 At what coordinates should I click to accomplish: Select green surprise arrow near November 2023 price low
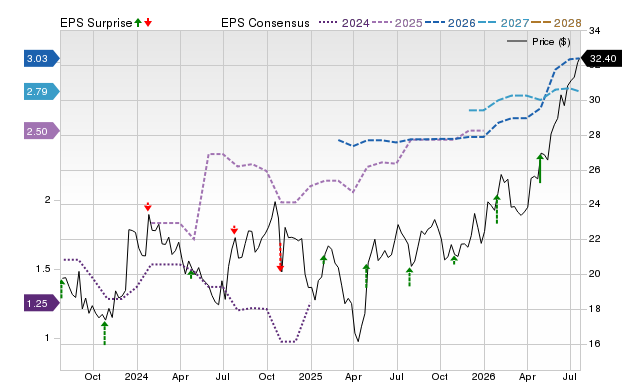point(104,333)
